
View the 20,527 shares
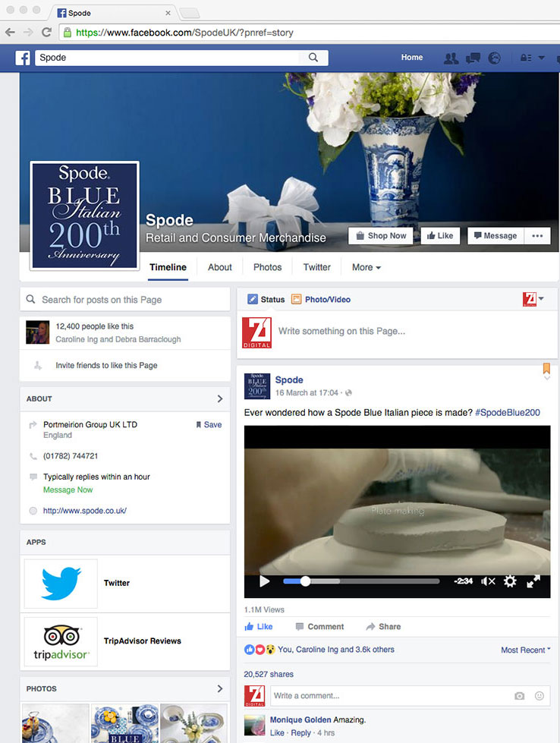click(x=269, y=674)
